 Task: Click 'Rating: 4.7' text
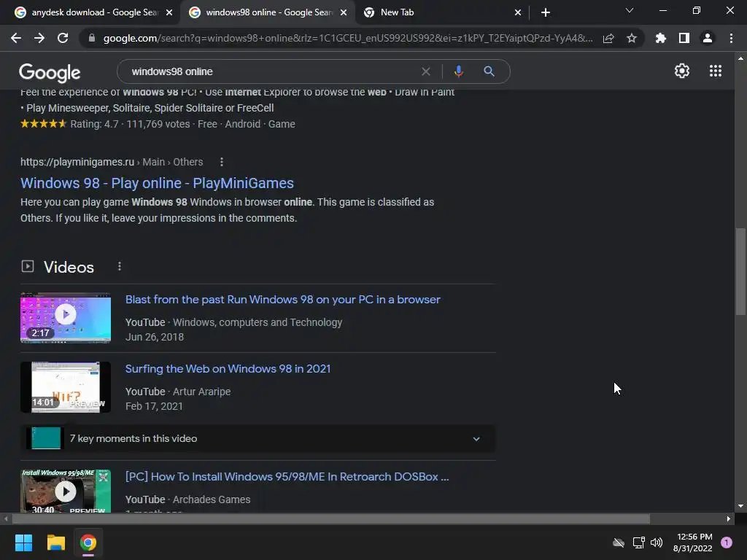pos(94,124)
